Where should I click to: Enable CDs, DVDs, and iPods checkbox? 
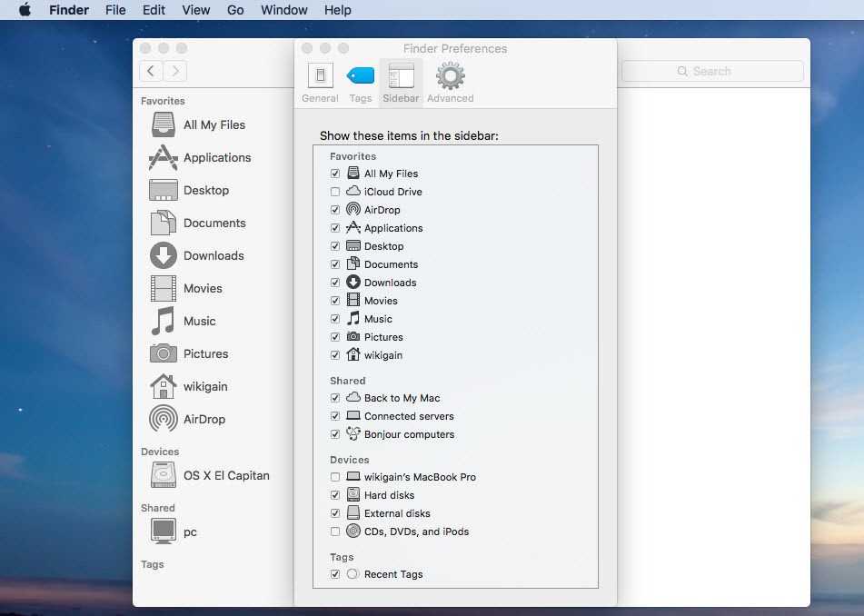tap(335, 532)
